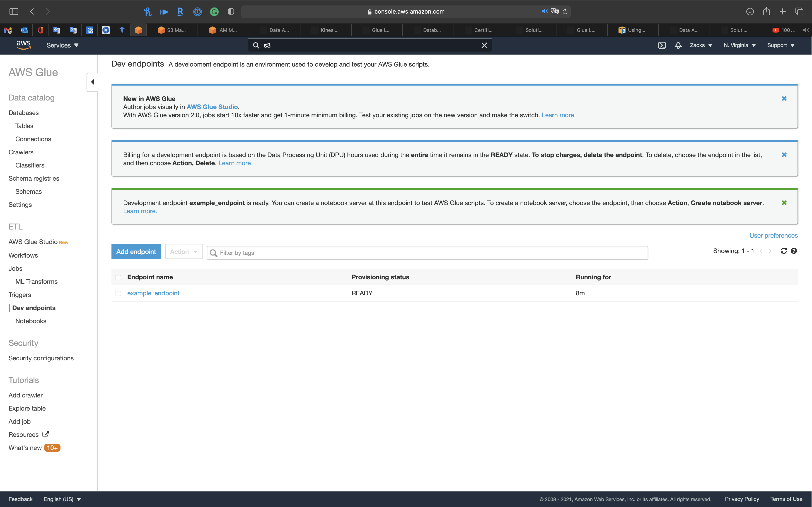Viewport: 812px width, 507px height.
Task: Go to Crawlers in sidebar
Action: 21,152
